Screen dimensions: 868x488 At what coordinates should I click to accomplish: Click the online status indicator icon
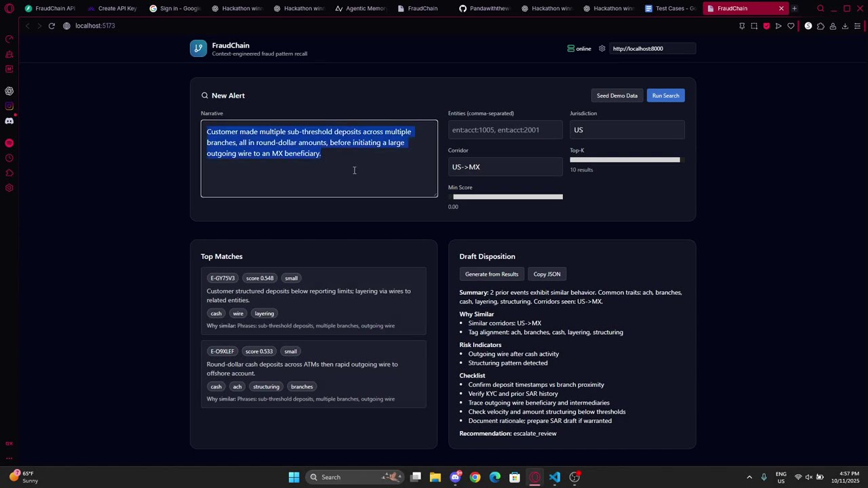tap(570, 49)
